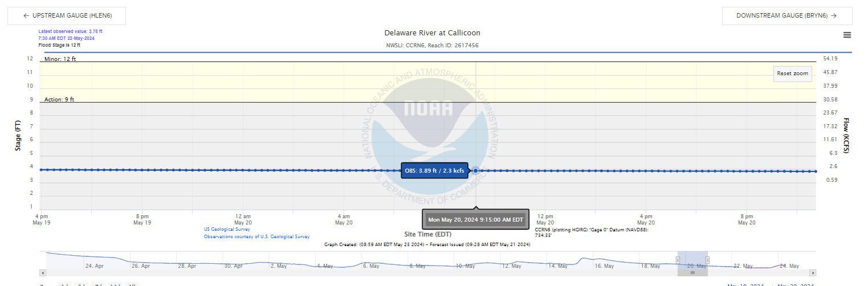
Task: Go to downstream gauge BRYN6
Action: [787, 16]
